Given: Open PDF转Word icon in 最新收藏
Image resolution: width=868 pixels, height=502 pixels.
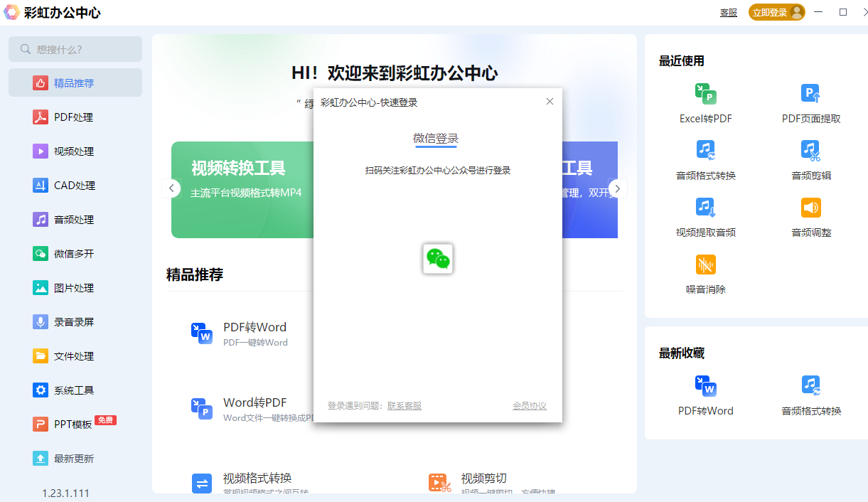Looking at the screenshot, I should click(x=705, y=385).
